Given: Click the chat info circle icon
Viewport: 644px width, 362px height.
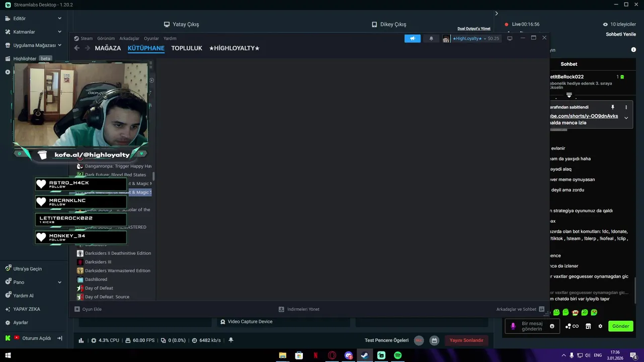Looking at the screenshot, I should [633, 50].
